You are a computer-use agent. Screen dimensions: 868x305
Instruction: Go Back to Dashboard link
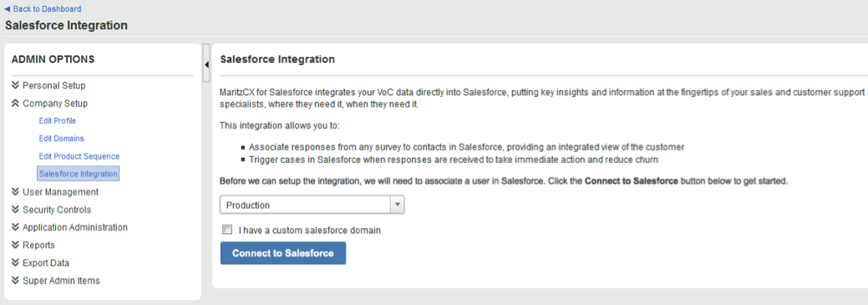click(43, 9)
